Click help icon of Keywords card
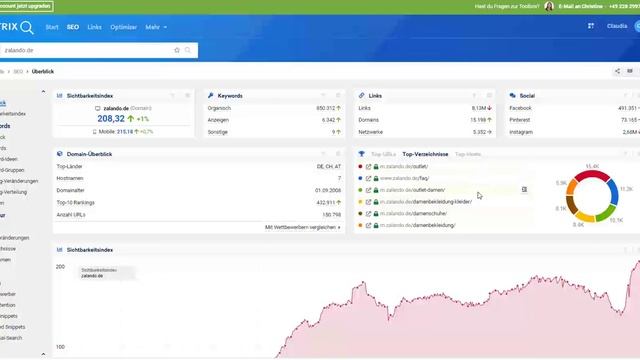Image resolution: width=640 pixels, height=360 pixels. coord(323,96)
